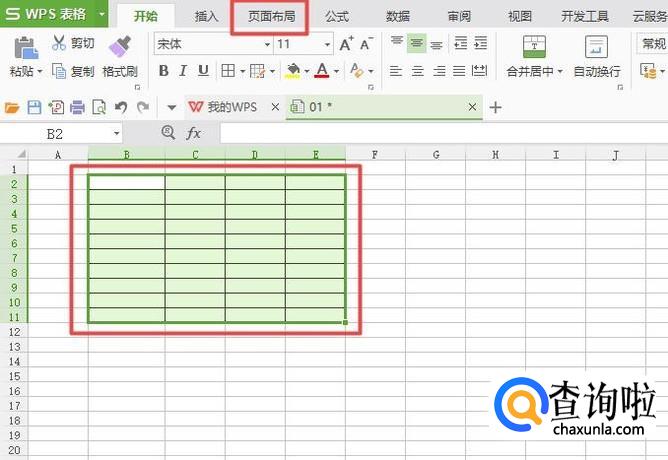Switch to the 插入 (Insert) tab
The height and width of the screenshot is (460, 668).
point(206,16)
